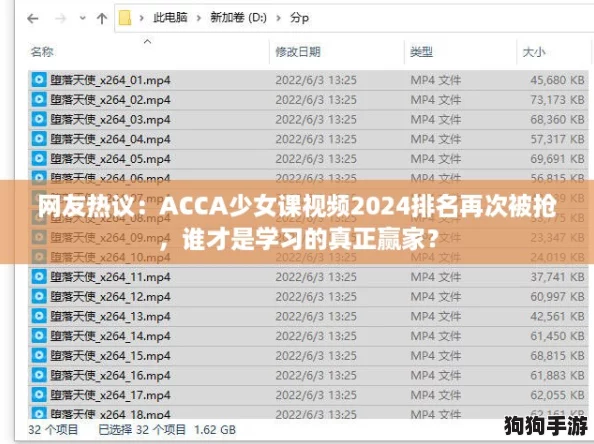Click the 61,883 KB size cell
This screenshot has height=444, width=594.
[557, 375]
